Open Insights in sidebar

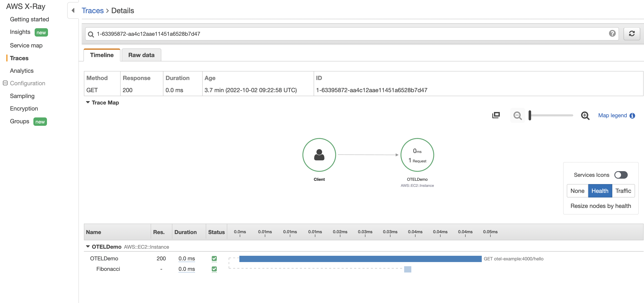(x=20, y=32)
